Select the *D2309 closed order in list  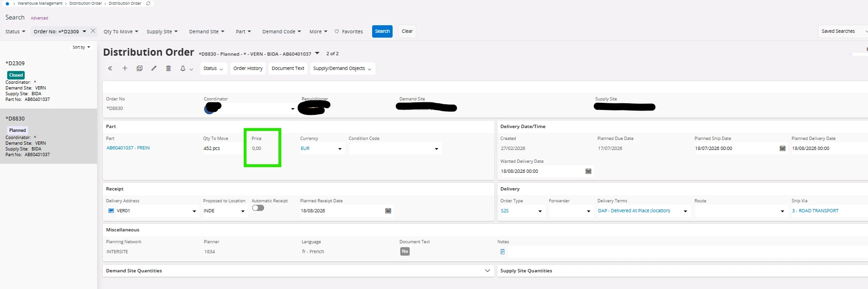coord(48,81)
